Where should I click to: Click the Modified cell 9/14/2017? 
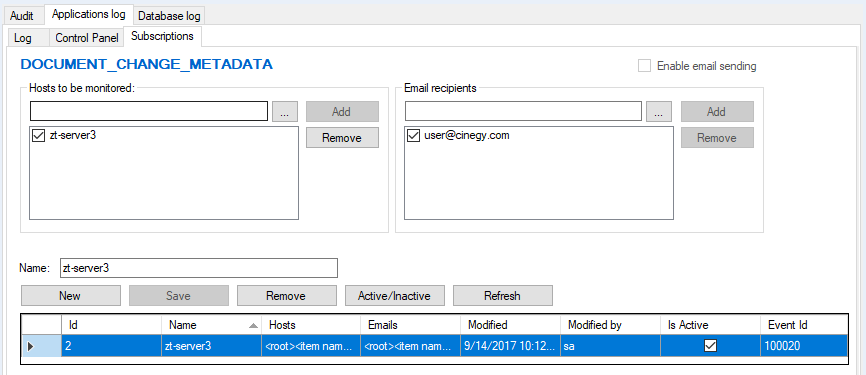click(511, 346)
